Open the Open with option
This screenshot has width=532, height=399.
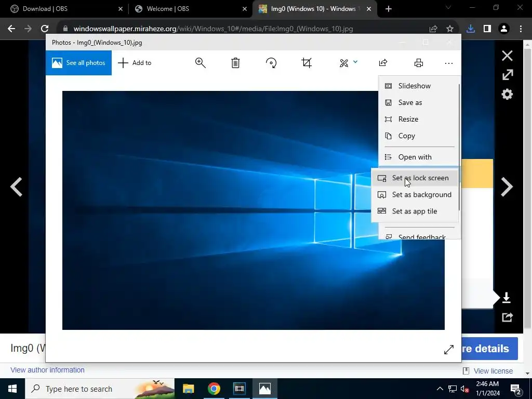[x=419, y=157]
